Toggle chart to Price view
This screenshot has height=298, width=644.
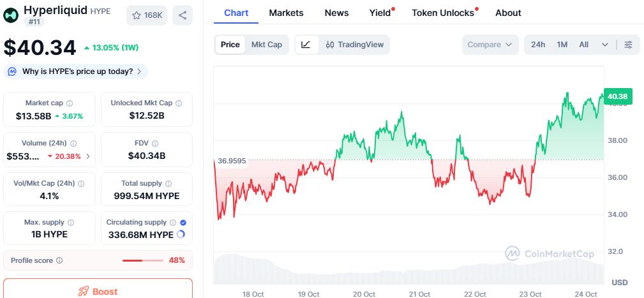pyautogui.click(x=230, y=45)
